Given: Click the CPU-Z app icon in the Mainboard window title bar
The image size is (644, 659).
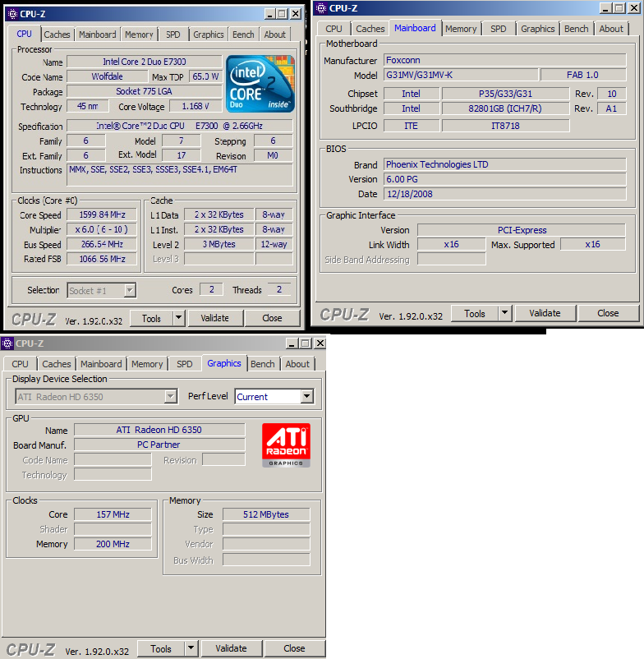Looking at the screenshot, I should tap(321, 7).
